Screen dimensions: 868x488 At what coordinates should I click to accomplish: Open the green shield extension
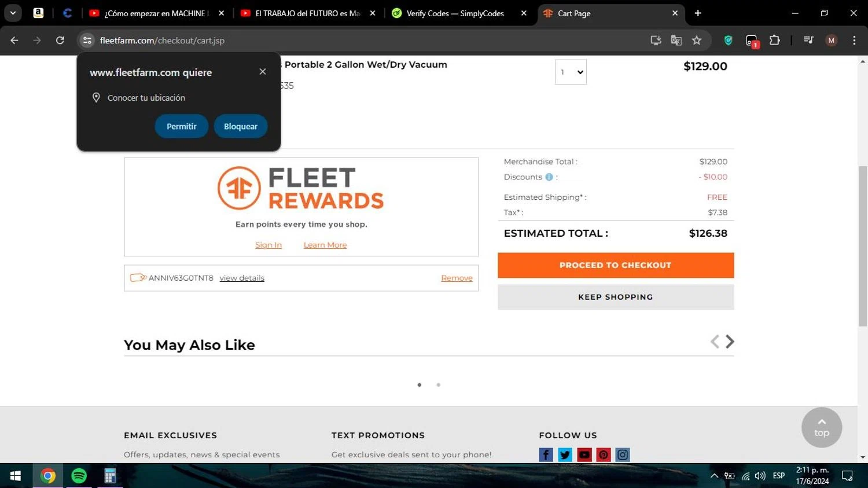tap(728, 40)
